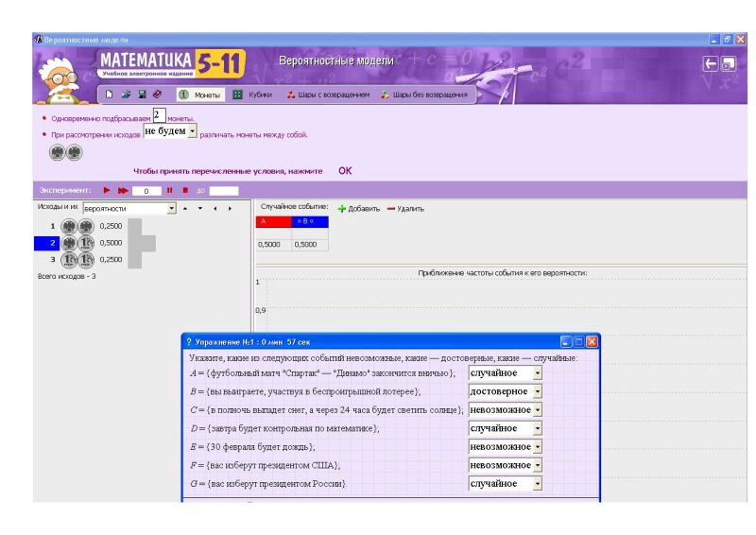Open the answer dropdown for event A
756x535 pixels.
537,373
